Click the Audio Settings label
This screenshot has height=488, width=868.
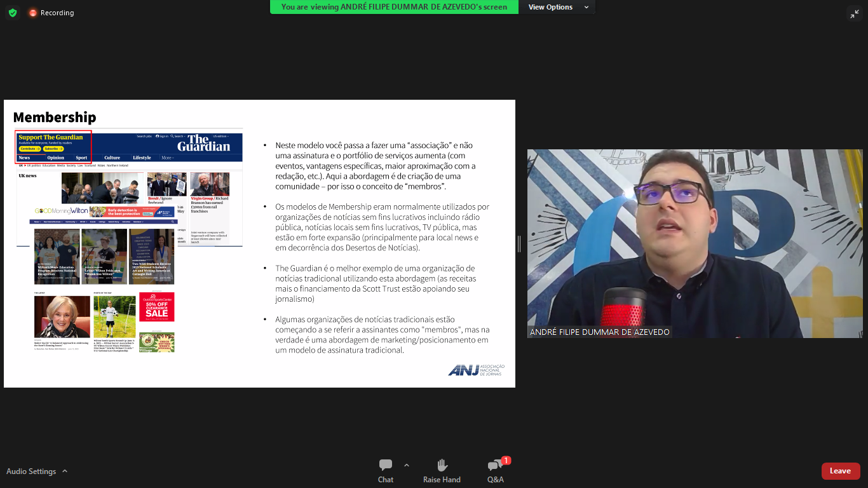(31, 471)
